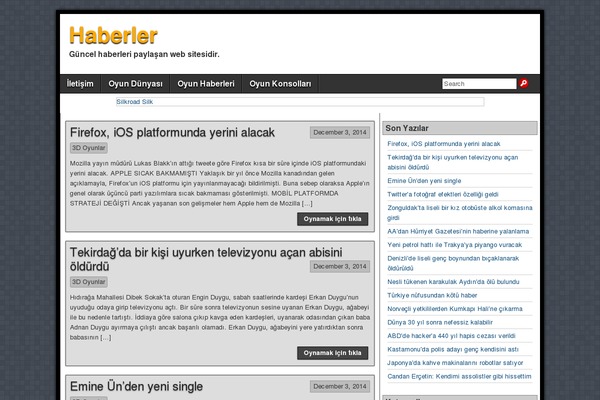Open sidebar link Firefox, iOS platformunda yerini alacak
Viewport: 600px width, 400px height.
coord(443,144)
